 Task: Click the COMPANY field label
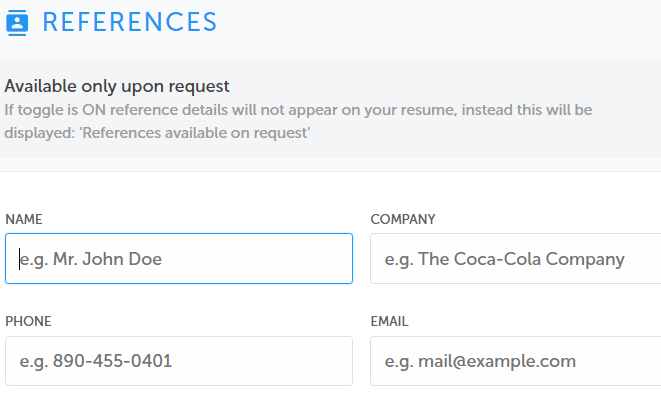pos(402,219)
